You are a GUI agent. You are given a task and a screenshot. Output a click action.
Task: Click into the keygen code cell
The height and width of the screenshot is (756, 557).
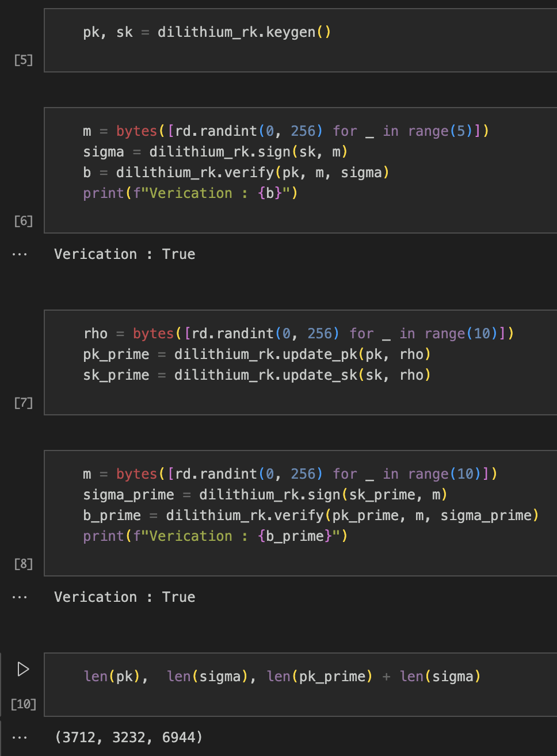point(207,32)
